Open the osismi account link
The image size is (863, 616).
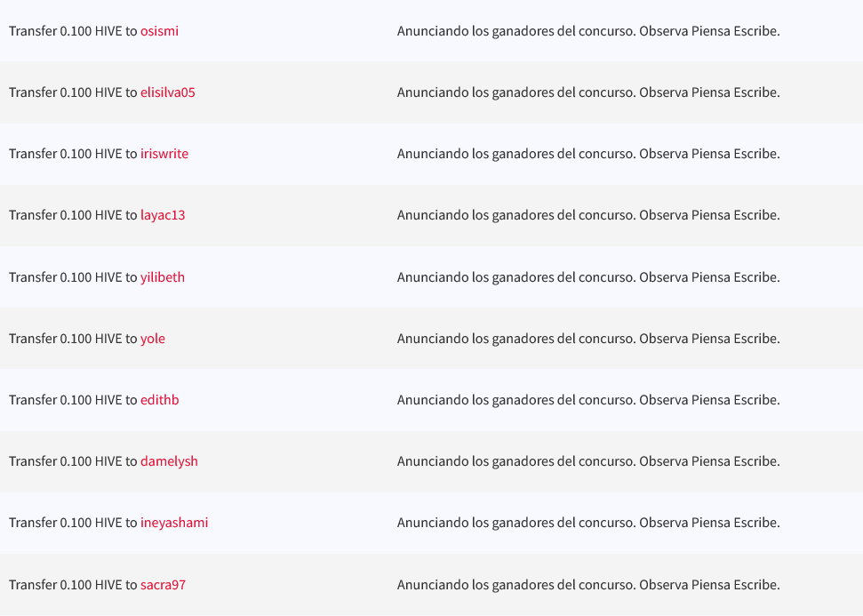click(x=159, y=31)
